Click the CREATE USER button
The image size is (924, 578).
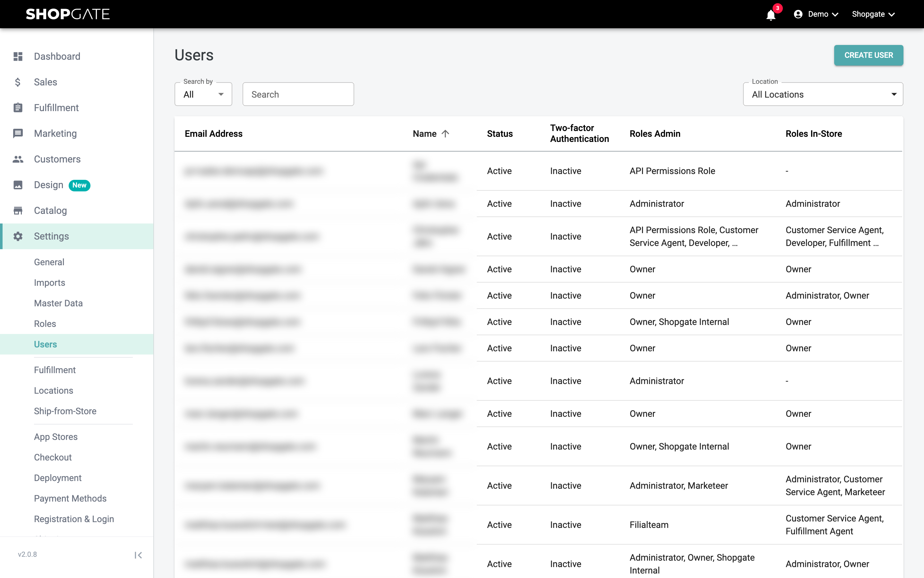point(868,55)
